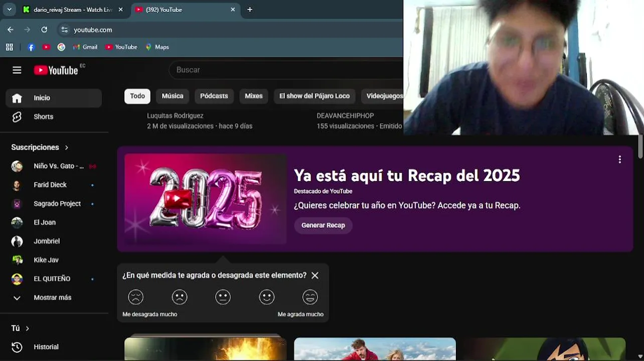Open three-dot options on Recap banner
This screenshot has width=644, height=361.
point(620,159)
